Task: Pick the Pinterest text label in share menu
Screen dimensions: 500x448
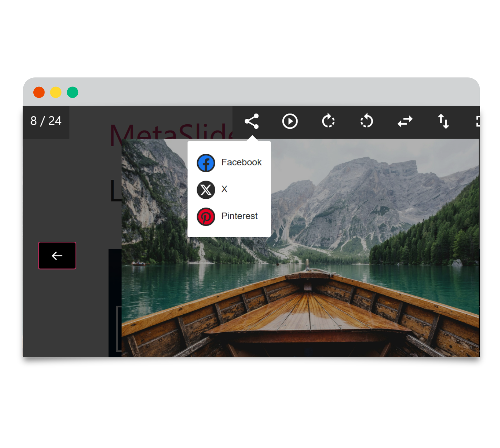Action: [x=239, y=216]
